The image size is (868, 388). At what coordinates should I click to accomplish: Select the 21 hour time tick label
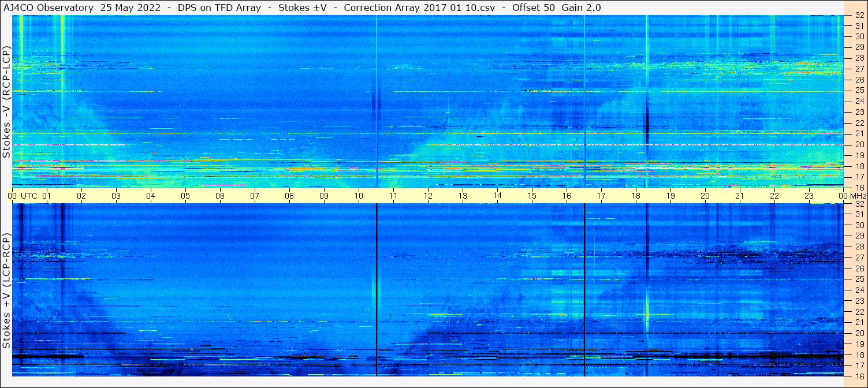(740, 196)
